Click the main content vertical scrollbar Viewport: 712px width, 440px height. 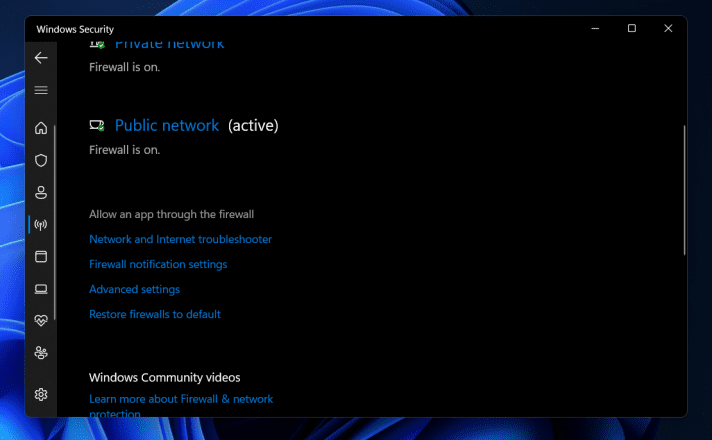coord(684,190)
